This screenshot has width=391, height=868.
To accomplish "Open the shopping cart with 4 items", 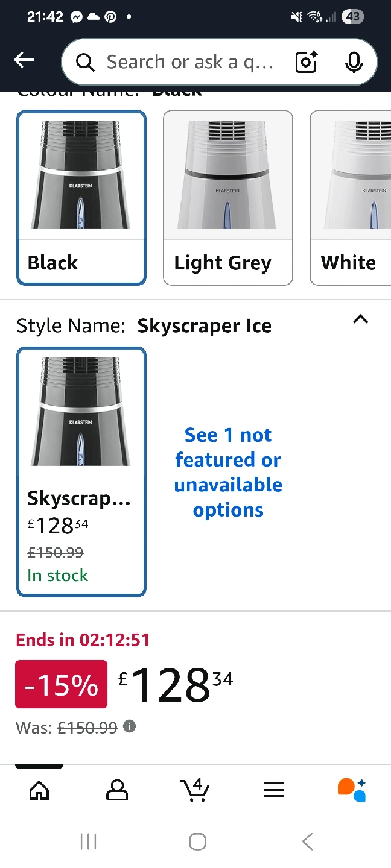I will click(195, 790).
